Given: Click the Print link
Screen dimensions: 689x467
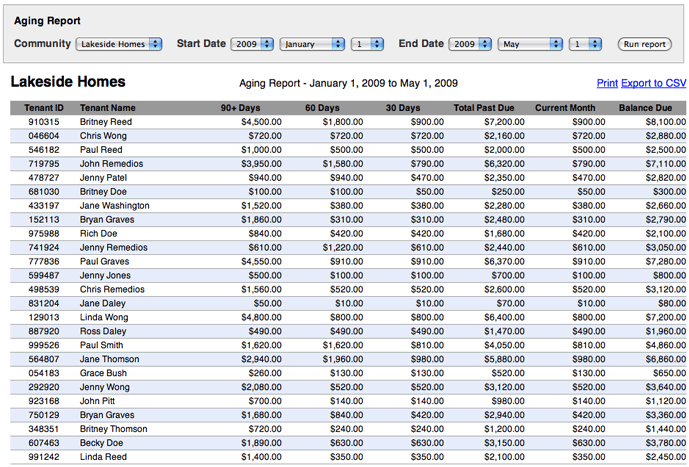Looking at the screenshot, I should coord(607,83).
